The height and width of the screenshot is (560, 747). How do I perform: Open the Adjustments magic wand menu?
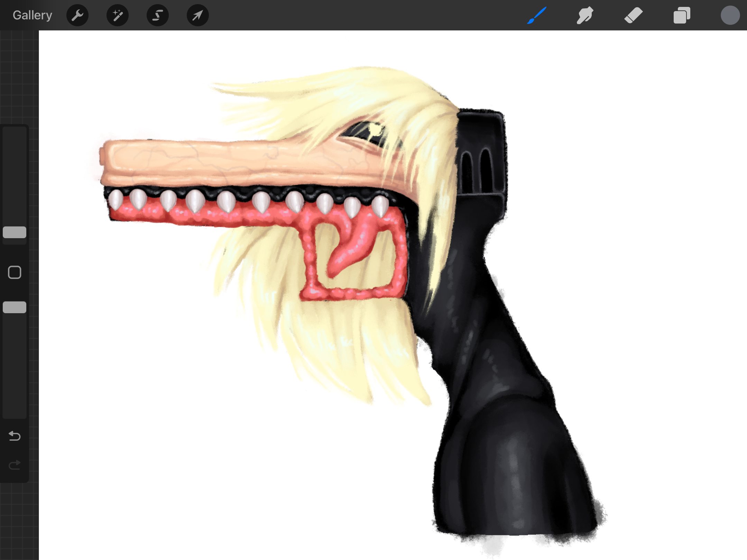118,15
